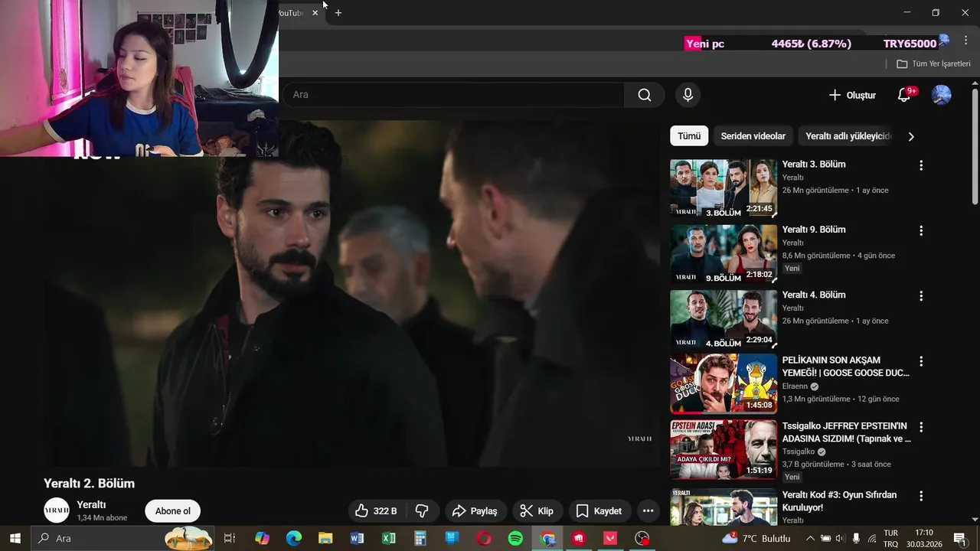Image resolution: width=980 pixels, height=551 pixels.
Task: Activate voice search microphone icon
Action: coord(688,95)
